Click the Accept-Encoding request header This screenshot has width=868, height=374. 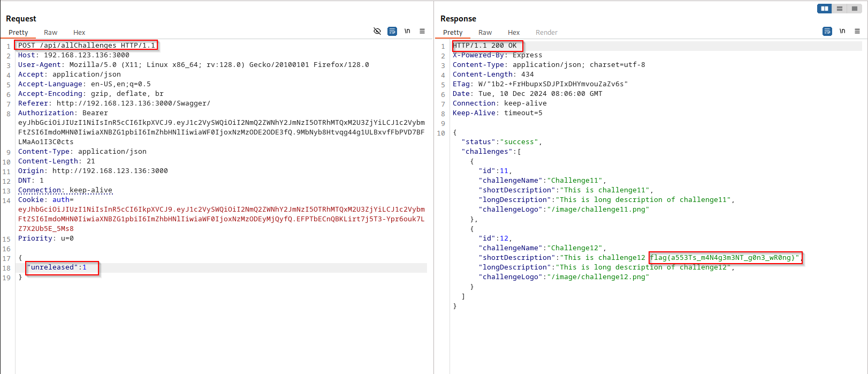(x=91, y=94)
